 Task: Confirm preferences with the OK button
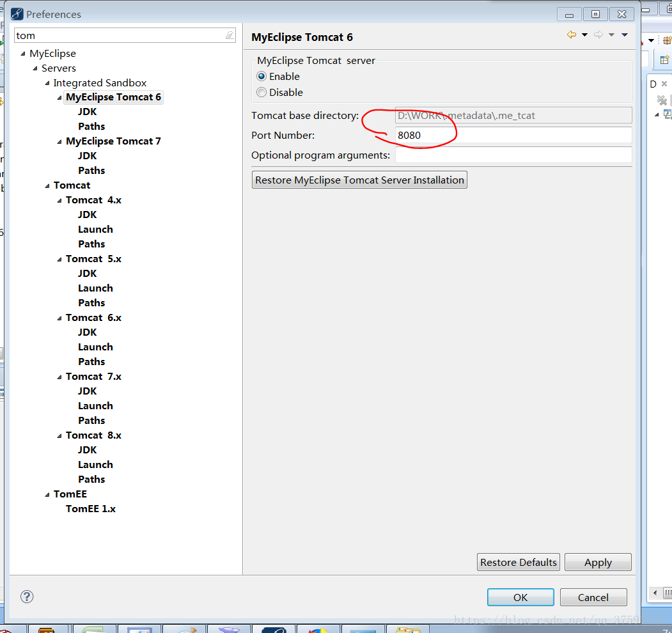pyautogui.click(x=520, y=597)
